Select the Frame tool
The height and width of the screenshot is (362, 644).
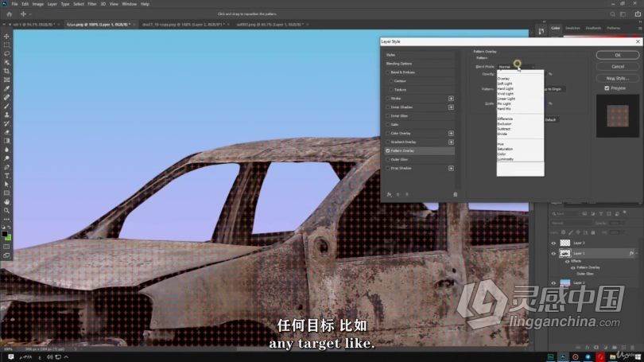click(x=6, y=80)
